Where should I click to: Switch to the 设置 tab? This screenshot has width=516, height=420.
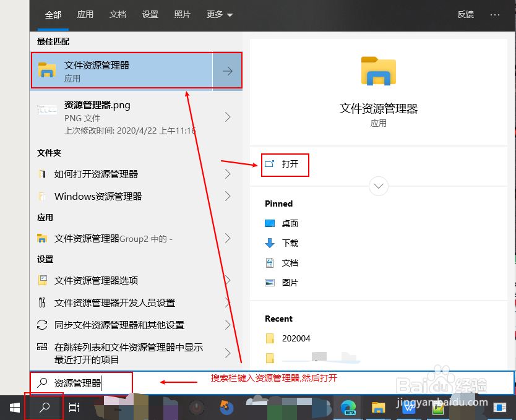[150, 14]
